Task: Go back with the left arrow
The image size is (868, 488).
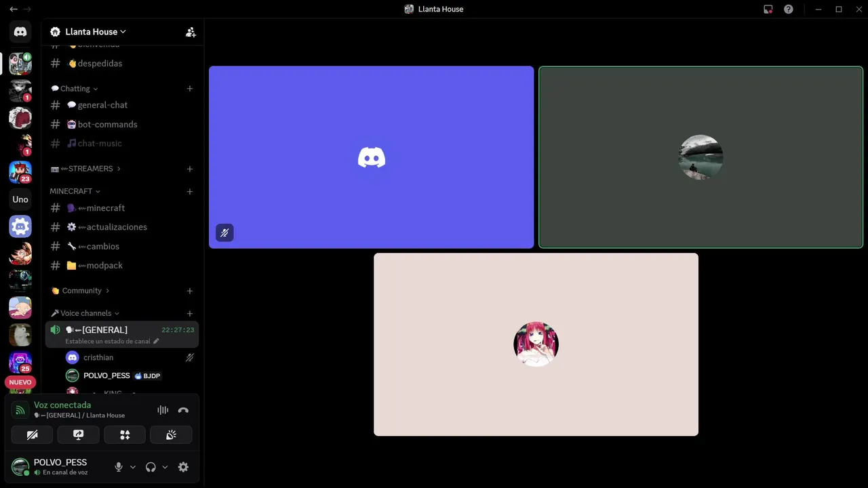Action: point(13,9)
